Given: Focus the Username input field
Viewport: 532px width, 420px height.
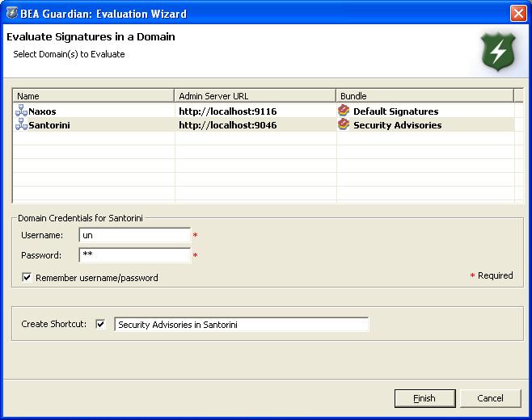Looking at the screenshot, I should tap(135, 235).
